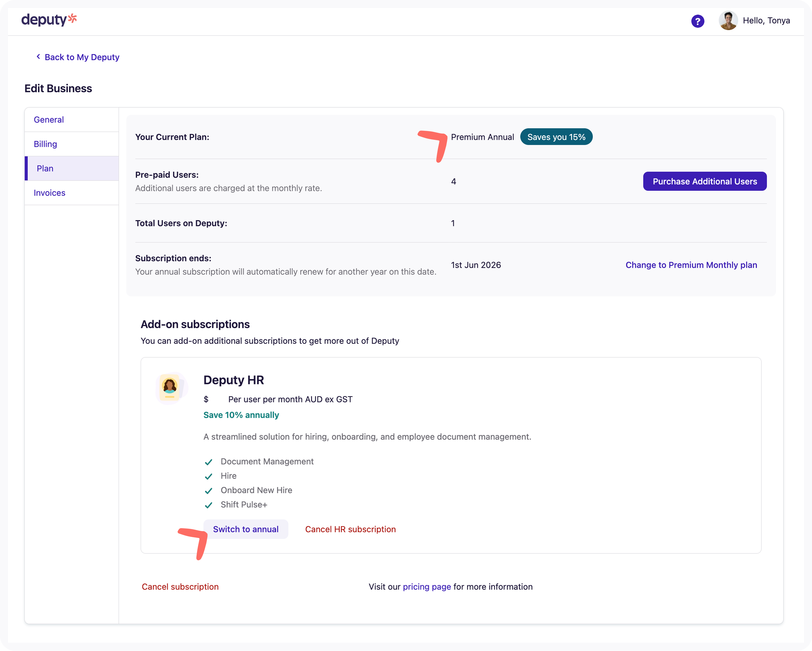This screenshot has height=651, width=812.
Task: Cancel HR subscription
Action: pyautogui.click(x=350, y=529)
